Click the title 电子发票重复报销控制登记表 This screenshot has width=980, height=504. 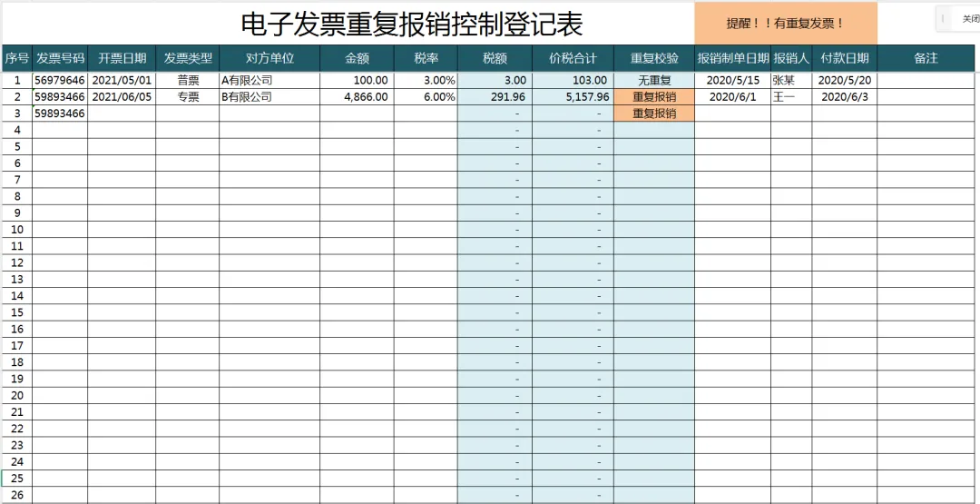pyautogui.click(x=412, y=24)
